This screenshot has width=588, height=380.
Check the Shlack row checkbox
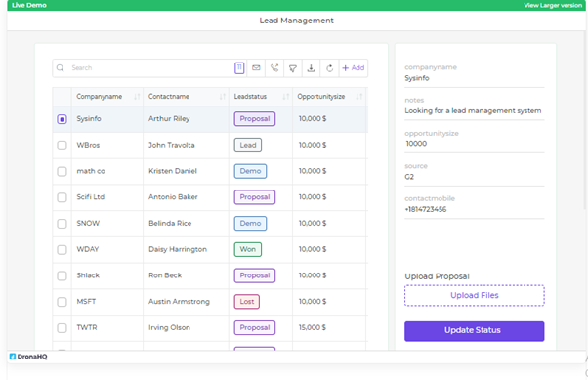point(62,275)
